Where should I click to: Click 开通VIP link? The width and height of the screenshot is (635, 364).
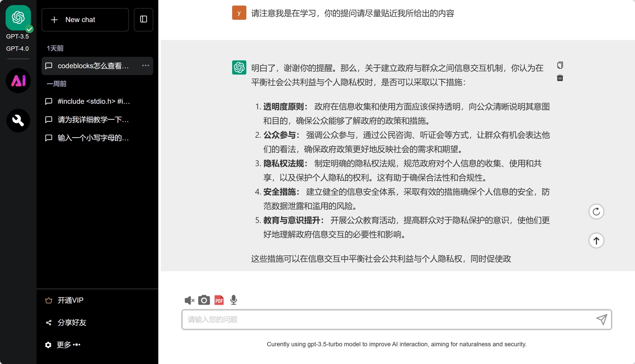[70, 300]
